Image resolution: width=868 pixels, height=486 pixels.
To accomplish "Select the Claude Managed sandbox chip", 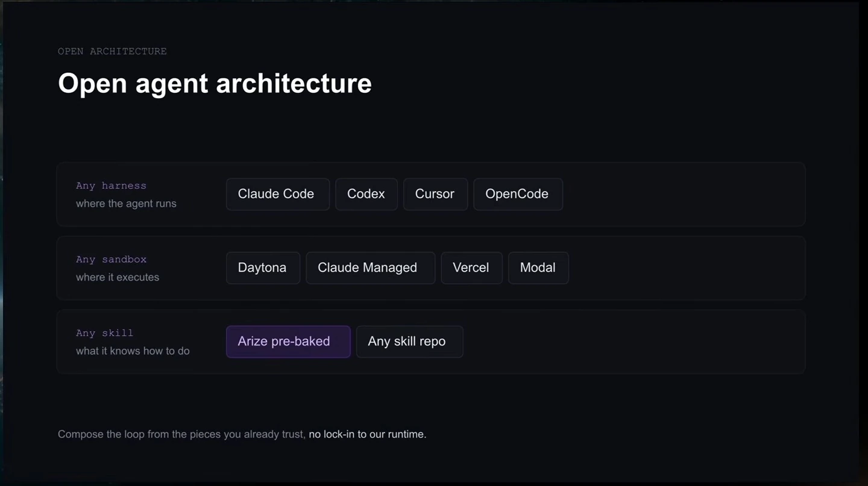I will point(370,268).
